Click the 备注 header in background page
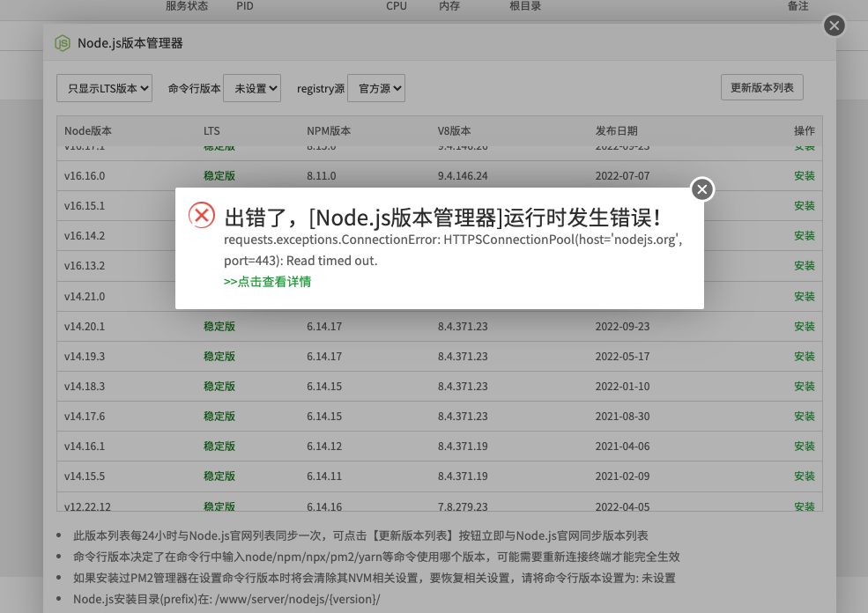Screen dimensions: 868x613 tap(798, 6)
